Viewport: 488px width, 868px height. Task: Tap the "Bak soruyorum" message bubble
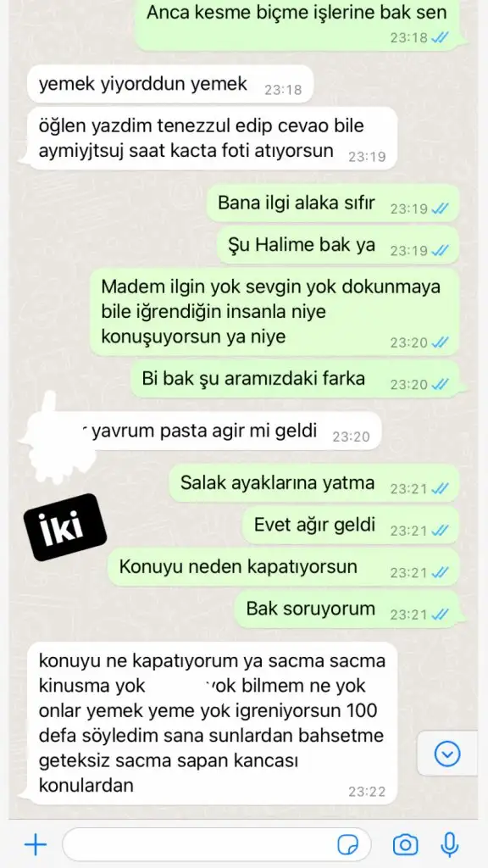tap(347, 609)
